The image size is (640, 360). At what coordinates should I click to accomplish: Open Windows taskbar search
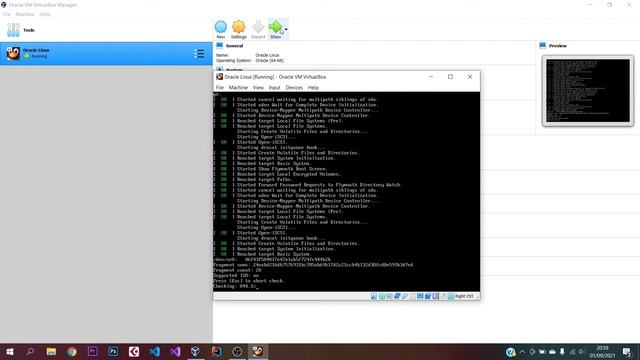coord(30,351)
